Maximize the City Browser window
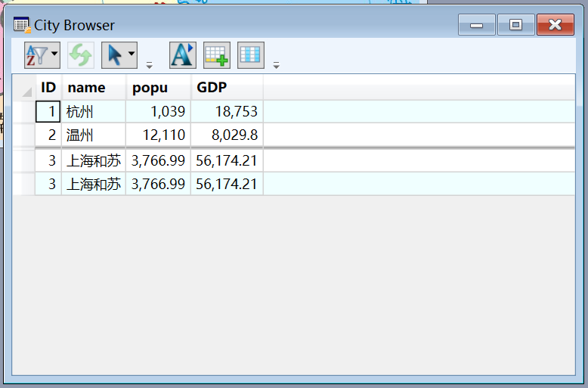This screenshot has height=388, width=588. point(515,25)
